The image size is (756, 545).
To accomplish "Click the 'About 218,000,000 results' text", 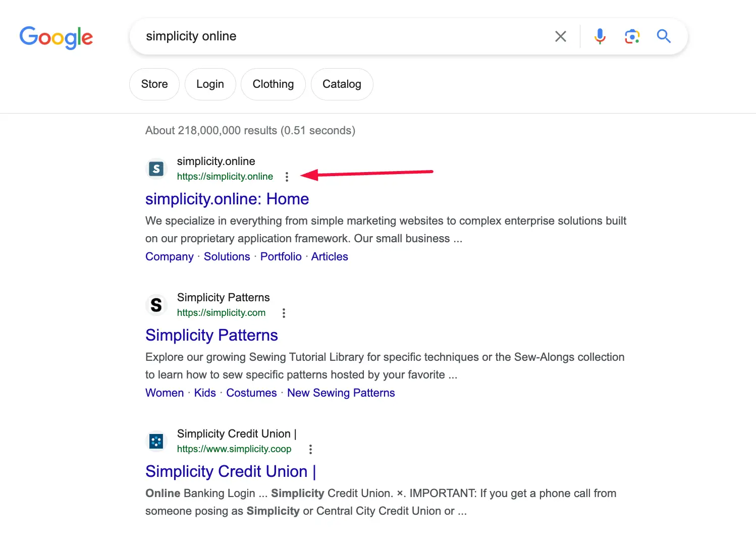I will 211,130.
